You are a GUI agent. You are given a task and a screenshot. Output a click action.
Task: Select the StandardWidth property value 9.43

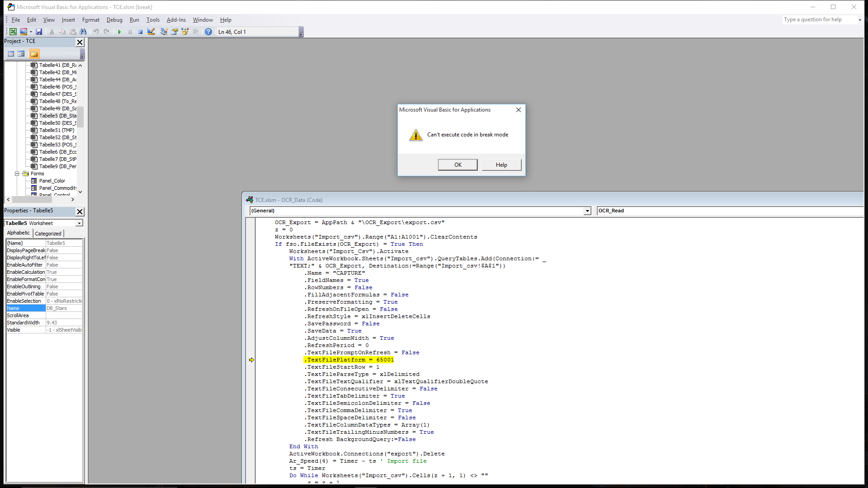64,323
